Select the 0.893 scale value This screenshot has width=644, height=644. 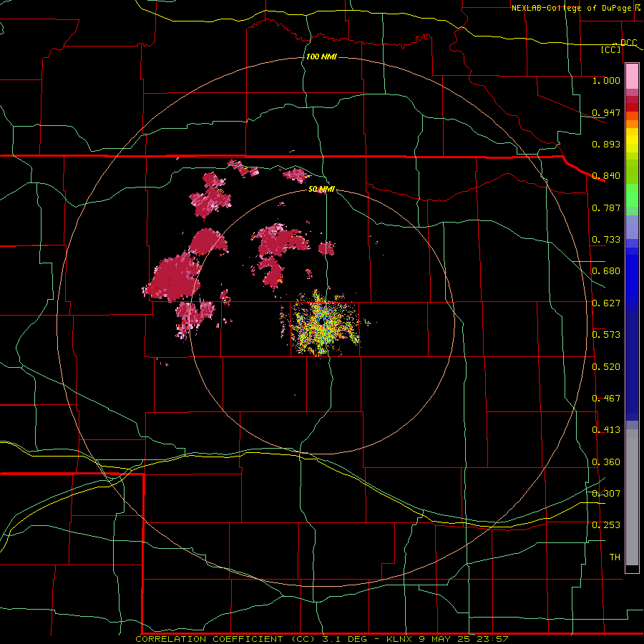coord(606,144)
